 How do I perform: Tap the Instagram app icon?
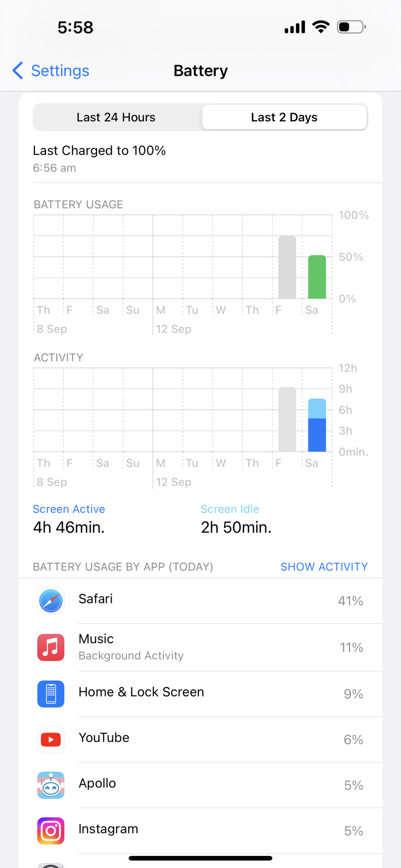point(51,831)
